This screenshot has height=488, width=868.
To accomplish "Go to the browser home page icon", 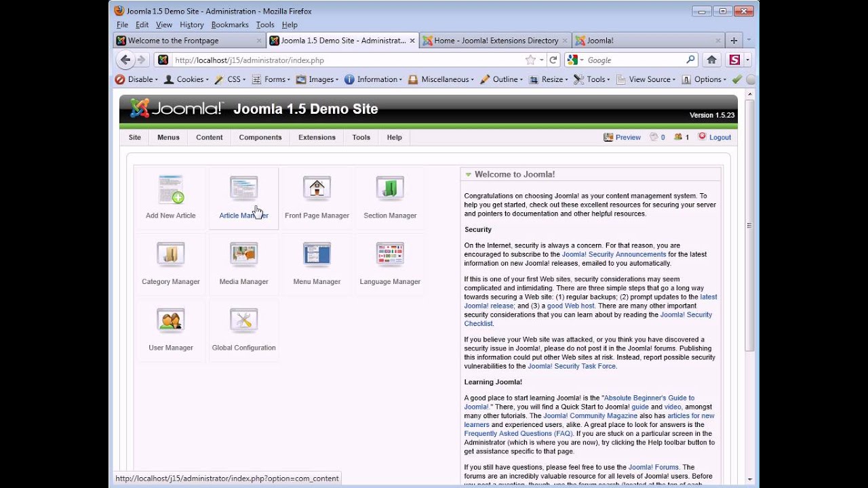I will pyautogui.click(x=711, y=60).
